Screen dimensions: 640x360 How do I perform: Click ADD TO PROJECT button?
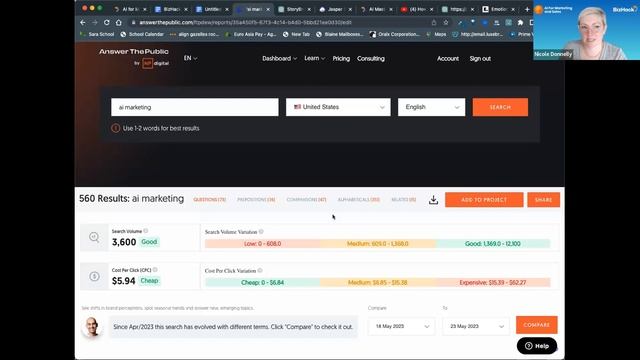coord(484,200)
